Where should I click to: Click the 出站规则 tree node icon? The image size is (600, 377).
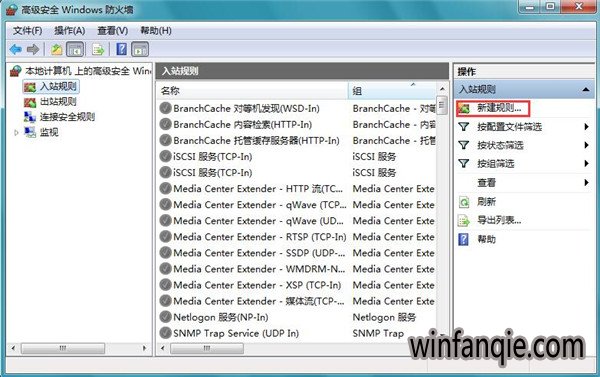[30, 103]
